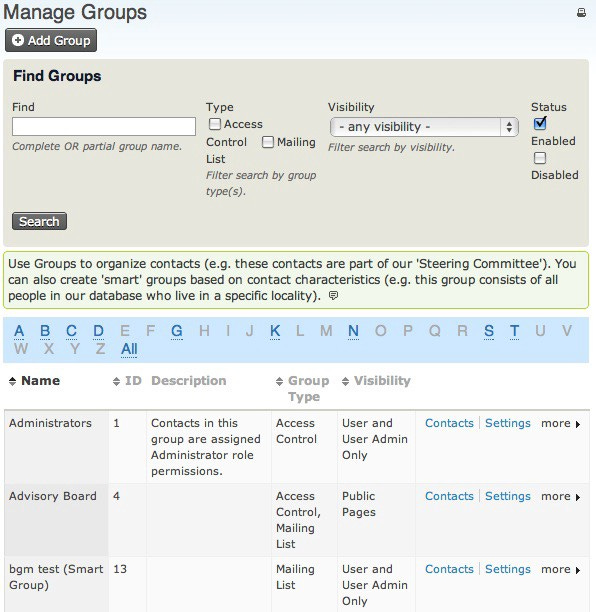Filter groups by letter D

click(x=98, y=331)
